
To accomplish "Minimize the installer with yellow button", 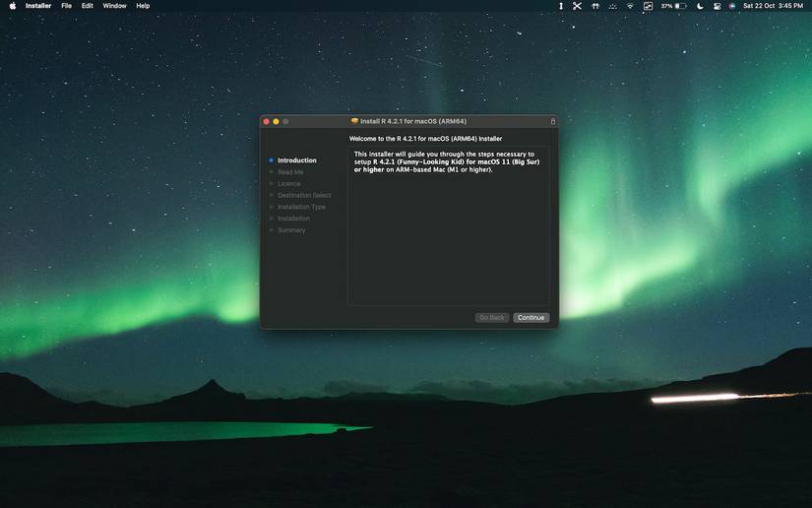I will (276, 121).
